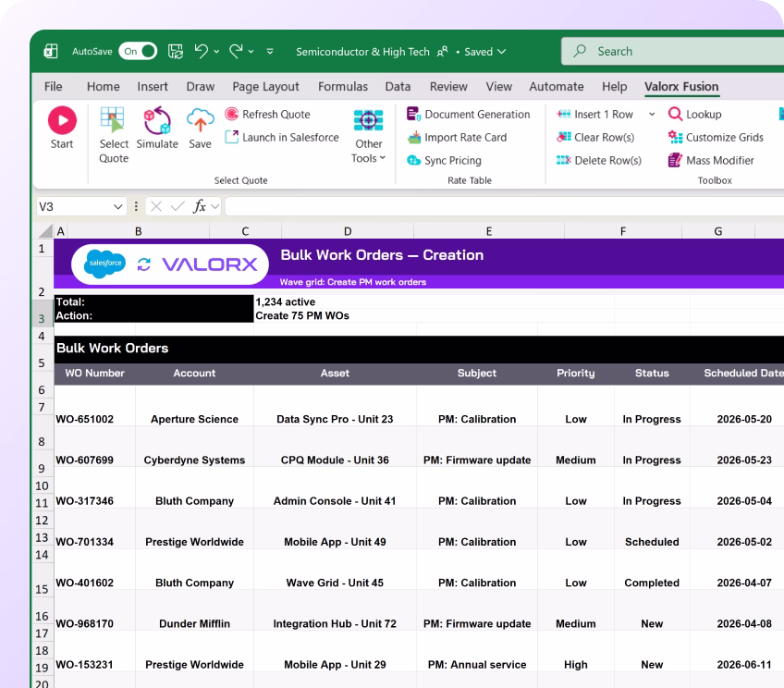This screenshot has width=784, height=688.
Task: Switch to the Automate tab
Action: [557, 87]
